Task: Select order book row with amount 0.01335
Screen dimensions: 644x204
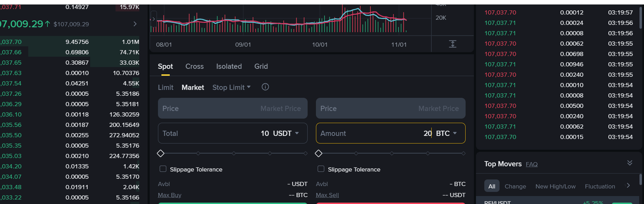Action: pos(70,166)
